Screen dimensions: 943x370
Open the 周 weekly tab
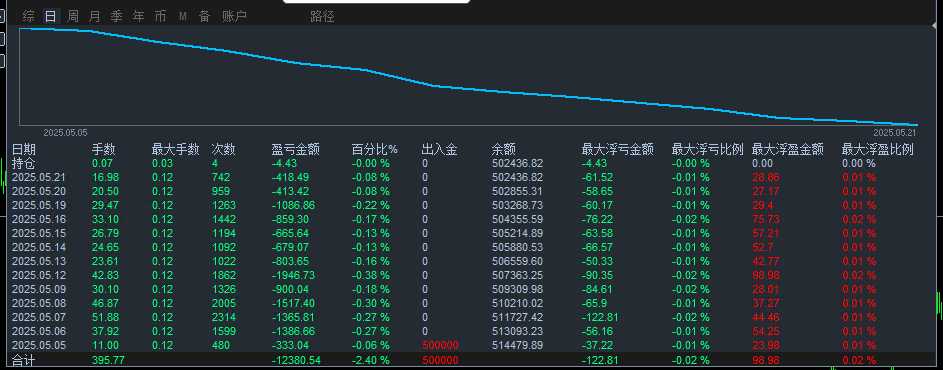[x=73, y=16]
